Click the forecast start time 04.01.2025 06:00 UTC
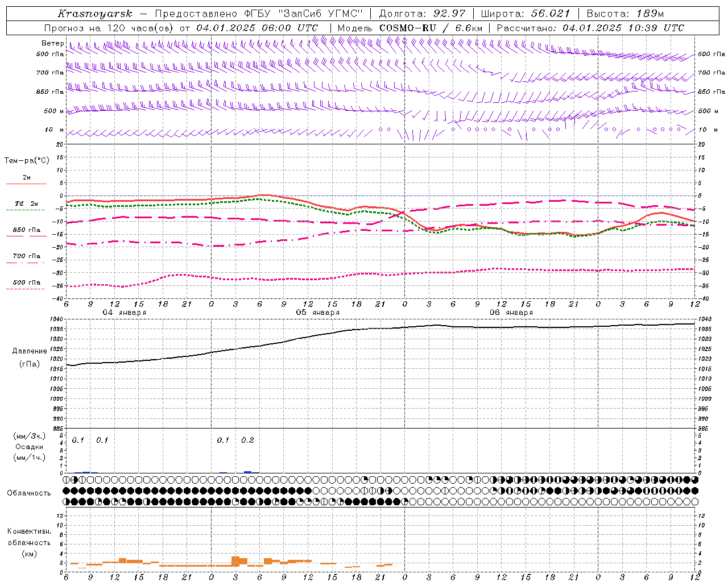 tap(257, 28)
